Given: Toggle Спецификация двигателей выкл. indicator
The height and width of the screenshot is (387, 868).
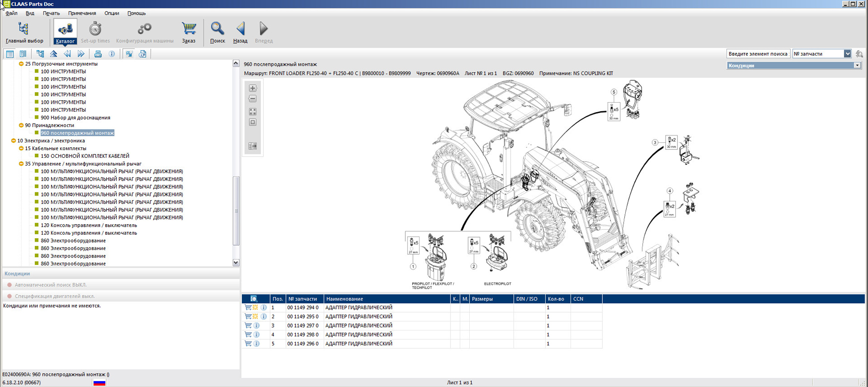Looking at the screenshot, I should click(x=9, y=296).
